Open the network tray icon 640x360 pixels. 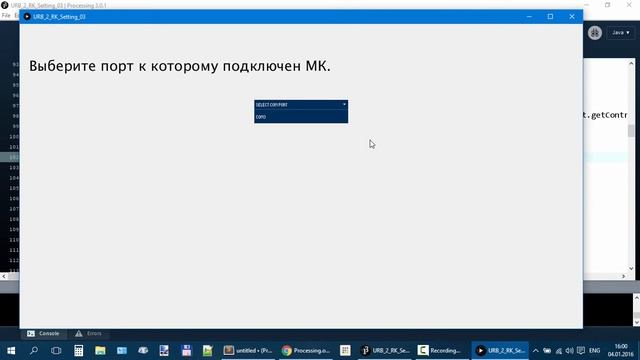(559, 351)
